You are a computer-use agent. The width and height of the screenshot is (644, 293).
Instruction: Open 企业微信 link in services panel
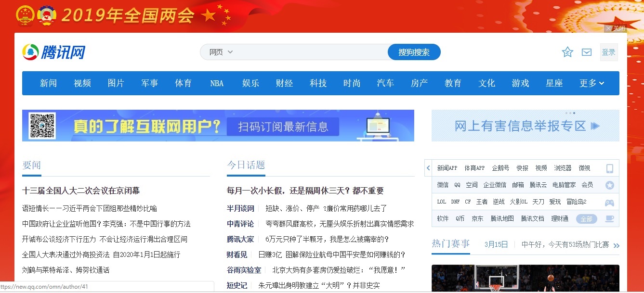[495, 185]
